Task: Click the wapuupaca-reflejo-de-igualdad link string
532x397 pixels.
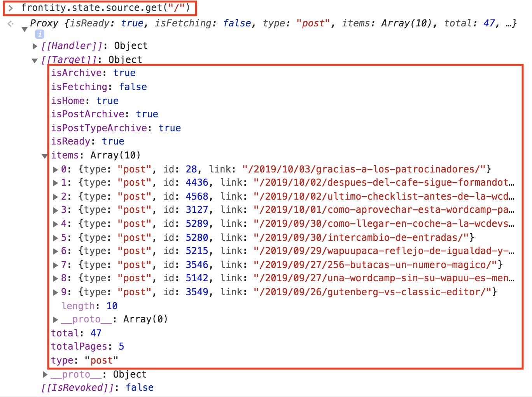Action: click(x=384, y=251)
